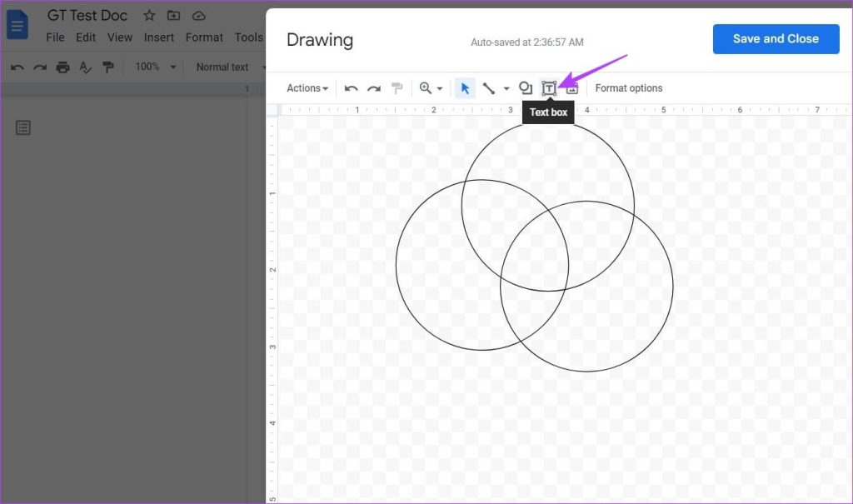Screen dimensions: 853x504
Task: Click the Image tool icon
Action: 572,88
